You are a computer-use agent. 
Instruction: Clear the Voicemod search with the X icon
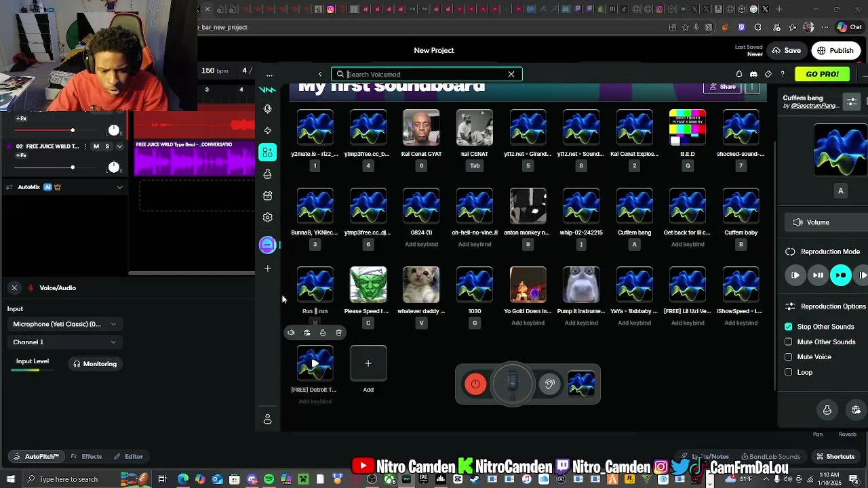coord(511,74)
